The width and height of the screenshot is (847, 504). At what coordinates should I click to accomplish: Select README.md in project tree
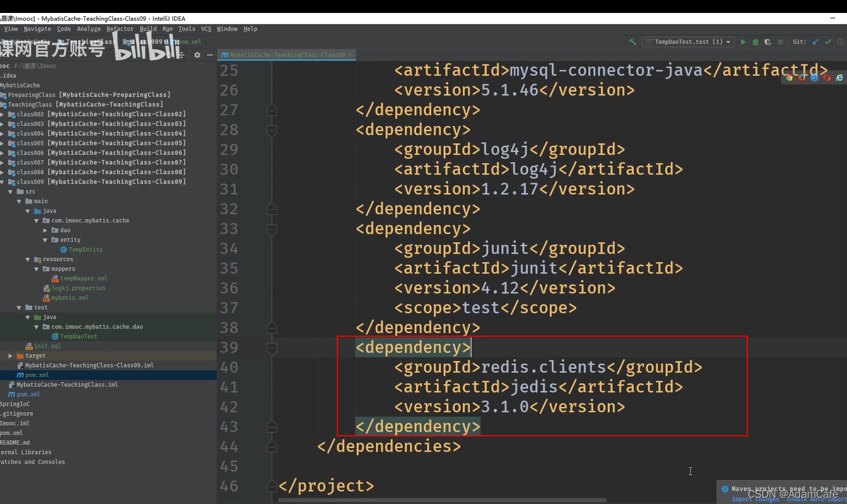(15, 443)
